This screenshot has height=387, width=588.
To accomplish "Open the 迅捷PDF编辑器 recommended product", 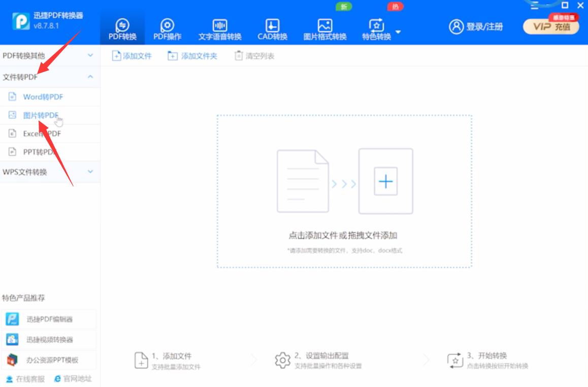I will 49,319.
